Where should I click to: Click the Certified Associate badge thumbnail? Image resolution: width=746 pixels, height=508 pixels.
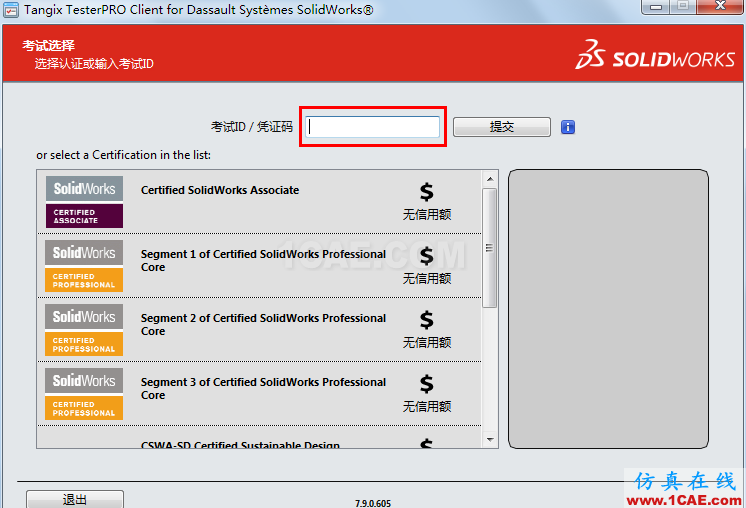84,202
